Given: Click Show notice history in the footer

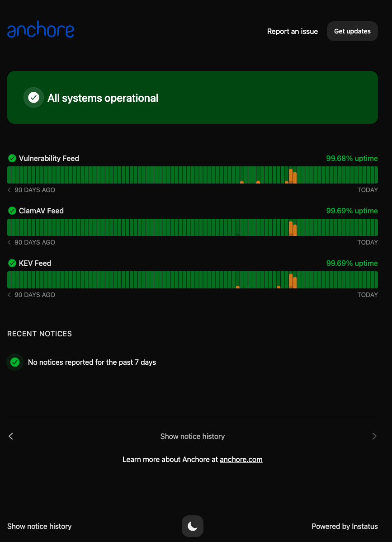Looking at the screenshot, I should [39, 526].
